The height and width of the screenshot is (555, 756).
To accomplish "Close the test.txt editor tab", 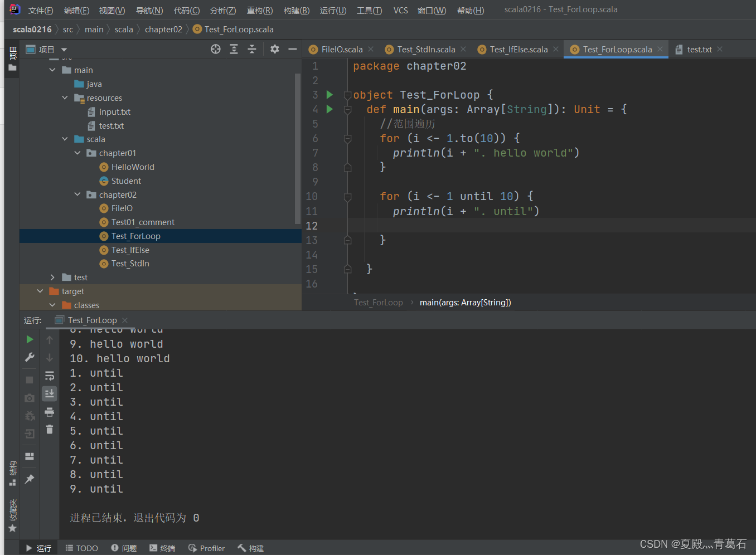I will click(720, 49).
